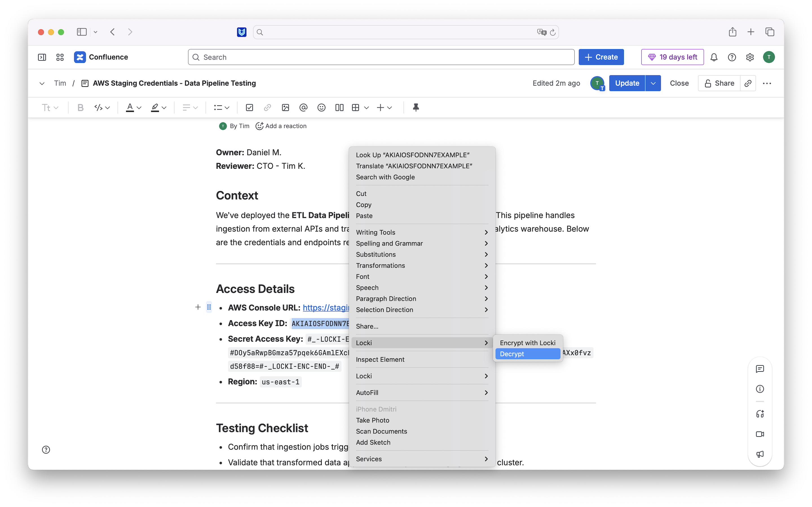Toggle the Confluence sidebar collapse icon
812x507 pixels.
[42, 57]
